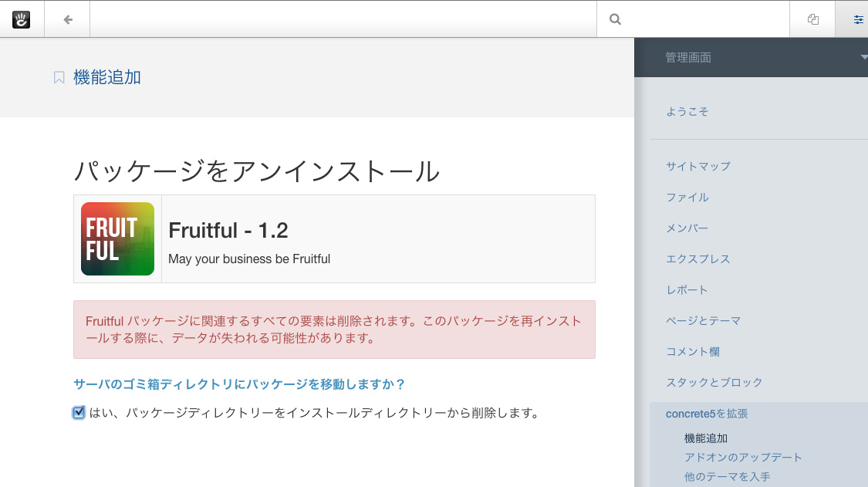Open メンバー in sidebar
868x487 pixels.
pyautogui.click(x=687, y=228)
